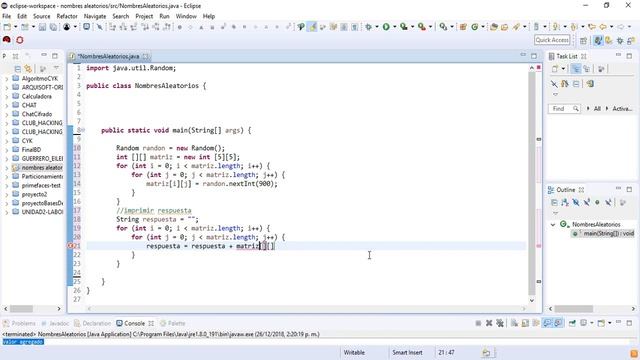Collapse NombresAleatorios class in Outline

click(553, 224)
